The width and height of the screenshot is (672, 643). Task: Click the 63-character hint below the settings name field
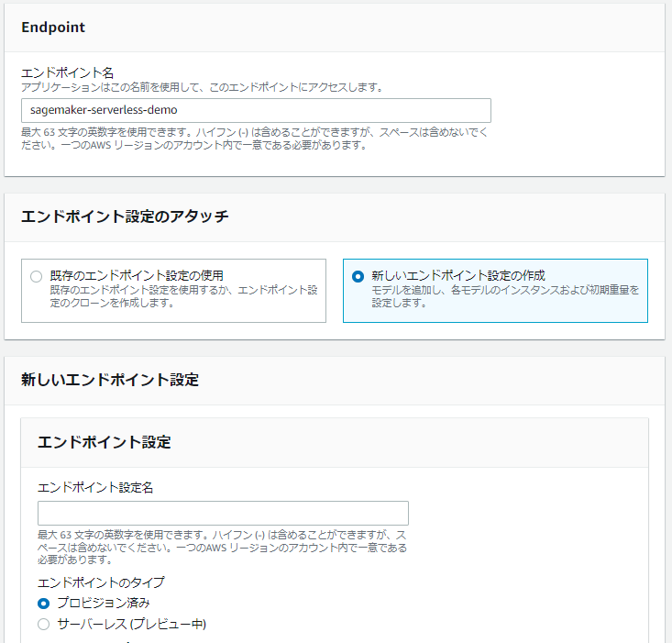(x=222, y=547)
